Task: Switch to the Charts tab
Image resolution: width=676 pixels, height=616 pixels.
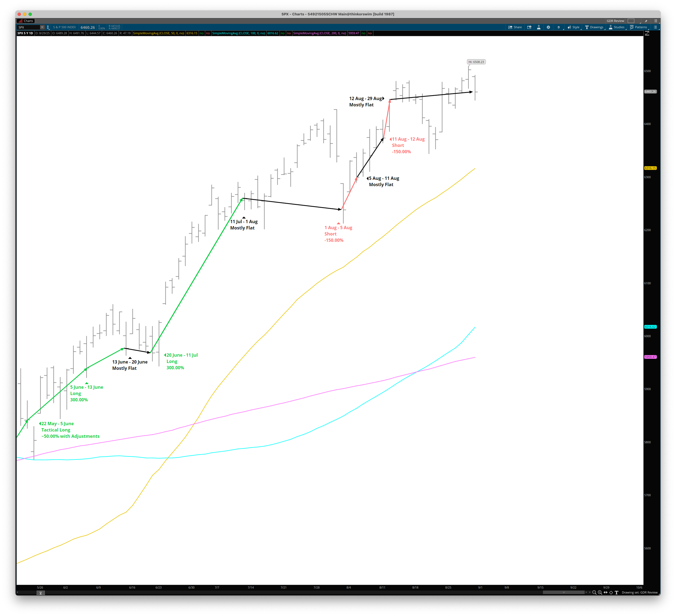Action: 26,21
